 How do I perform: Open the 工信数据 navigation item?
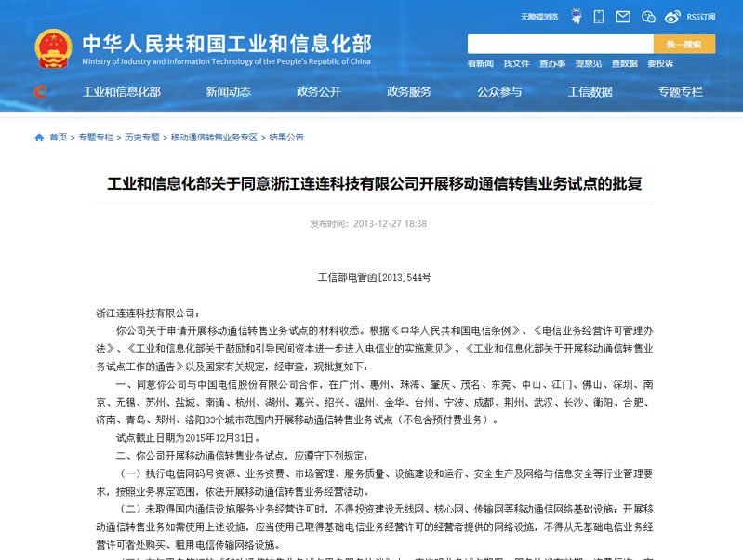click(590, 91)
